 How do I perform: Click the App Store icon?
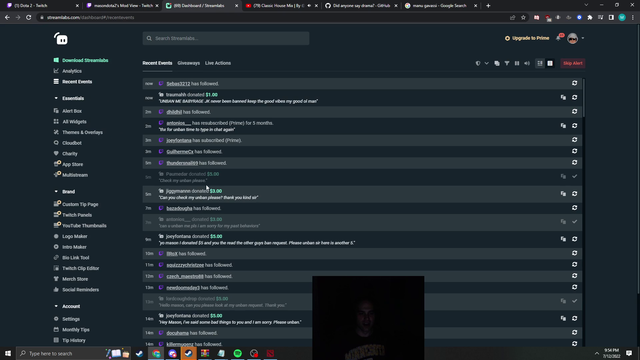point(57,164)
